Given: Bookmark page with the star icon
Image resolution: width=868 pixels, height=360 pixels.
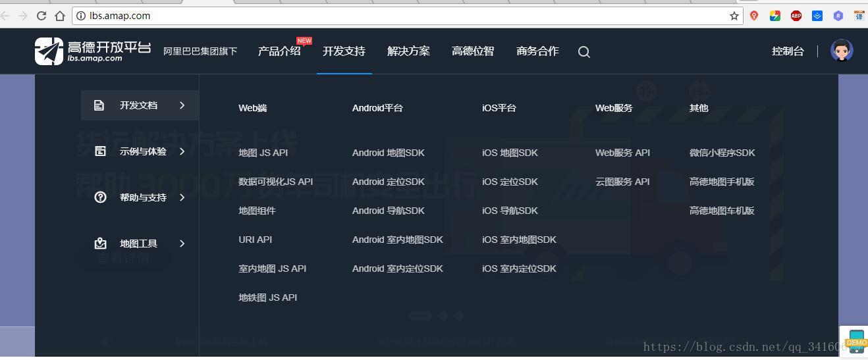Looking at the screenshot, I should 734,15.
